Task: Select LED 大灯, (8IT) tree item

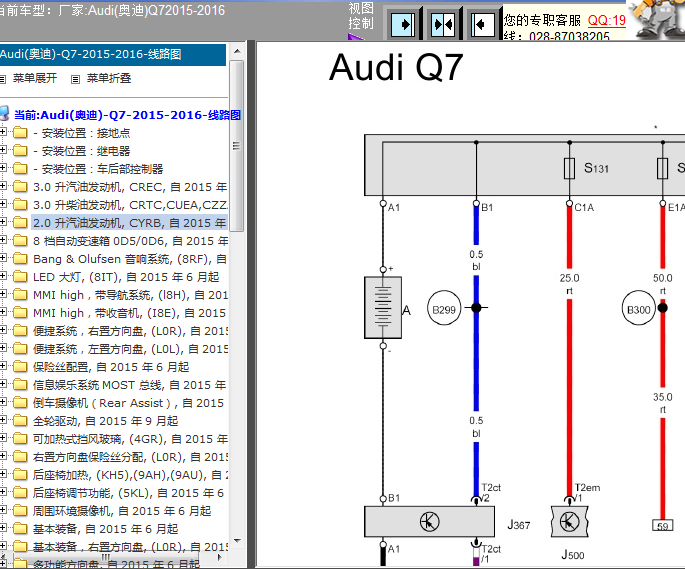Action: [x=126, y=277]
